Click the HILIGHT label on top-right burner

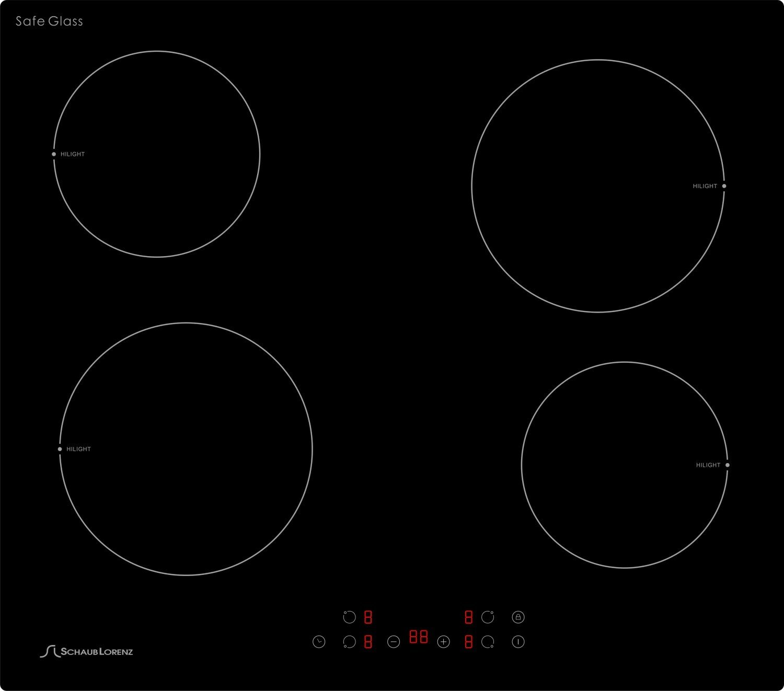tap(705, 186)
